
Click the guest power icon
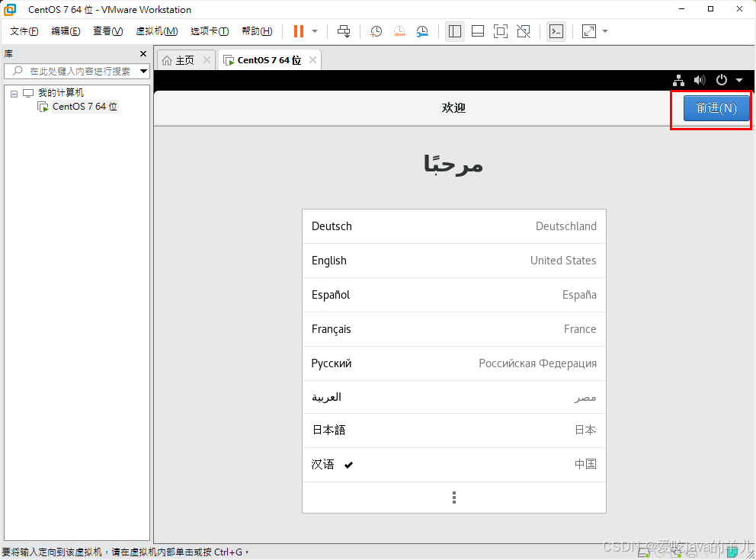pos(721,80)
